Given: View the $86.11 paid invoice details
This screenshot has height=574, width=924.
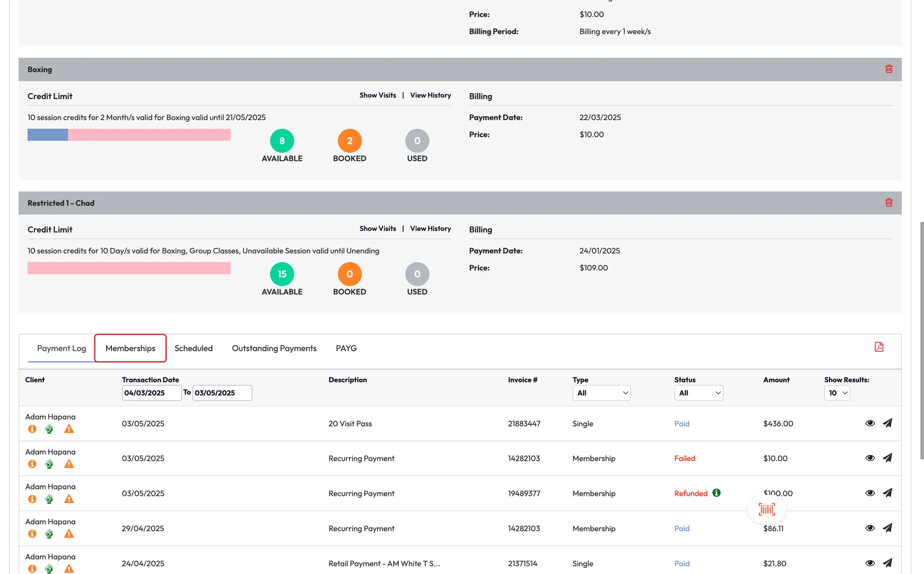Looking at the screenshot, I should click(x=870, y=528).
